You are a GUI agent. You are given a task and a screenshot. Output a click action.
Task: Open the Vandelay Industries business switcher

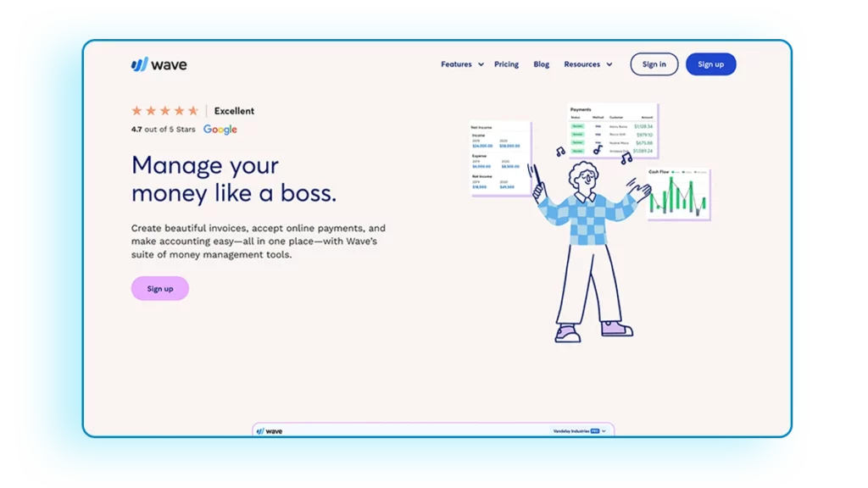[579, 430]
